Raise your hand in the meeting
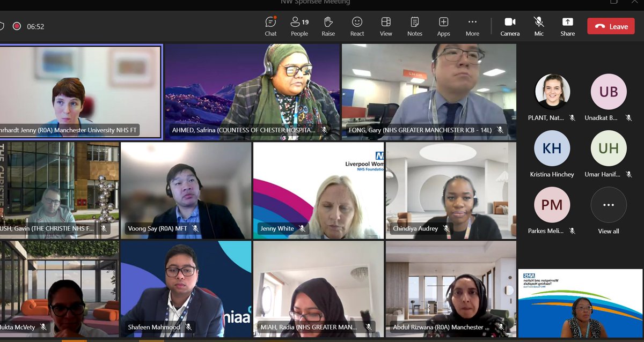Screen dimensions: 644x342 point(328,26)
